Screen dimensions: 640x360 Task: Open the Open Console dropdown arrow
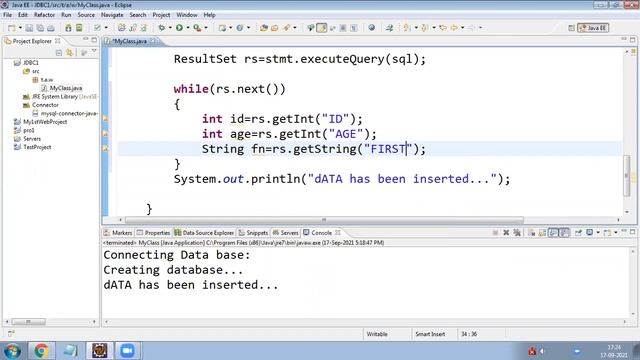click(616, 233)
